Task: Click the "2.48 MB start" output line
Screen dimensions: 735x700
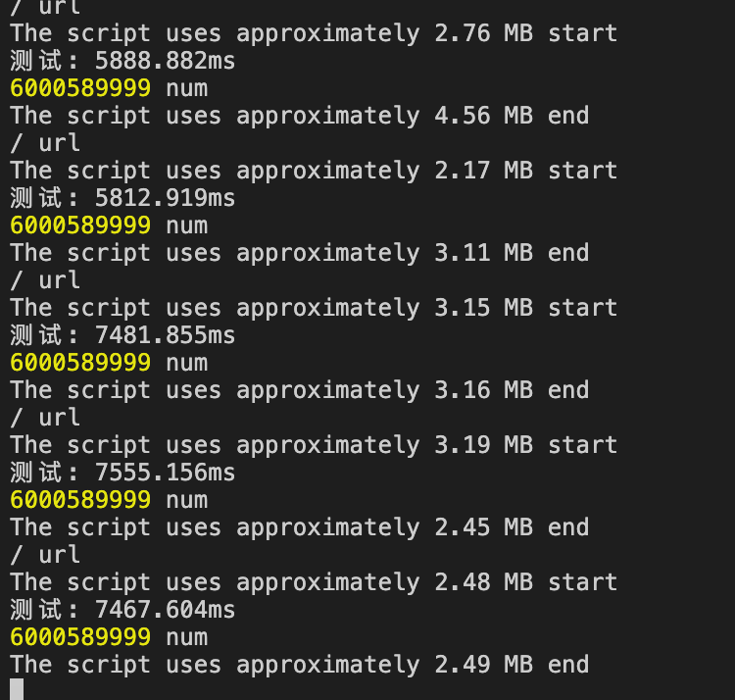Action: 314,582
